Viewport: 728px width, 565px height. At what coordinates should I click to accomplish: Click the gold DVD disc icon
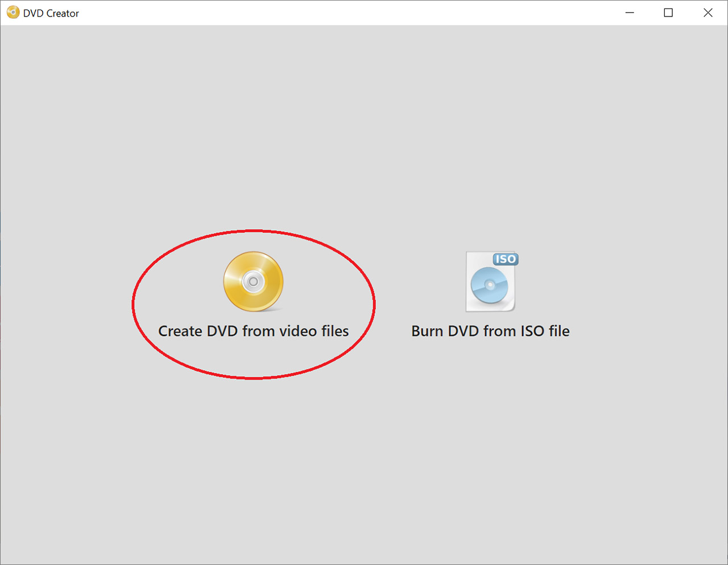(x=253, y=281)
